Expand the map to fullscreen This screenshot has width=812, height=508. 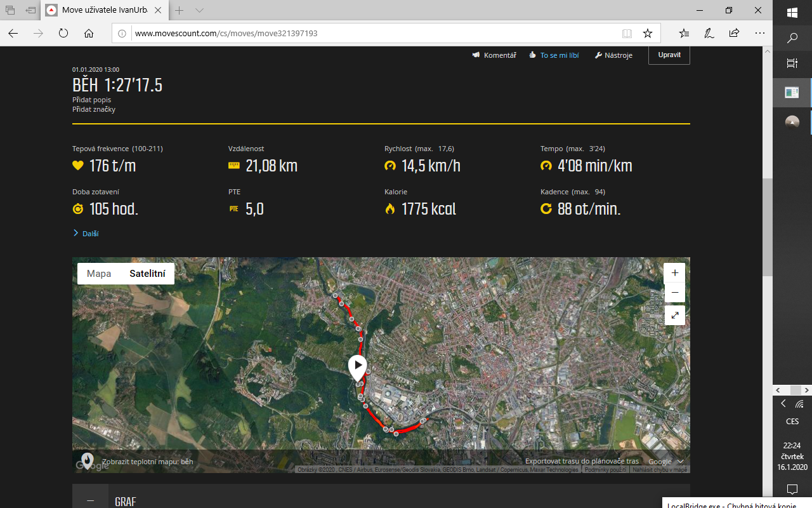[x=674, y=315]
